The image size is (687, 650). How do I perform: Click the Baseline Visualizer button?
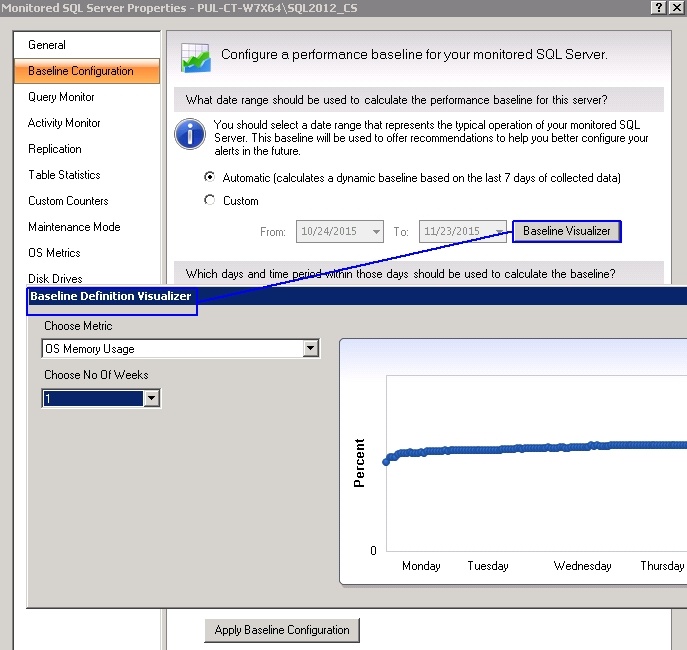pyautogui.click(x=567, y=231)
